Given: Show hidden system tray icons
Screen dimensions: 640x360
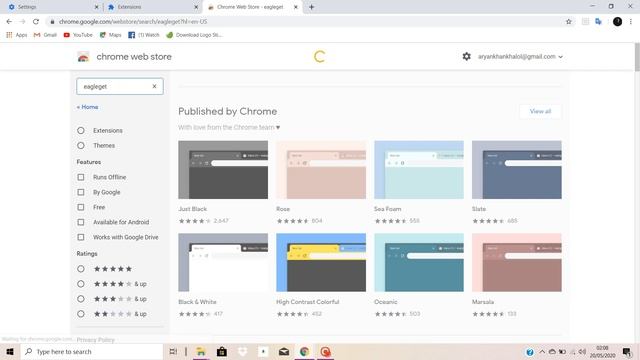Looking at the screenshot, I should (x=542, y=351).
